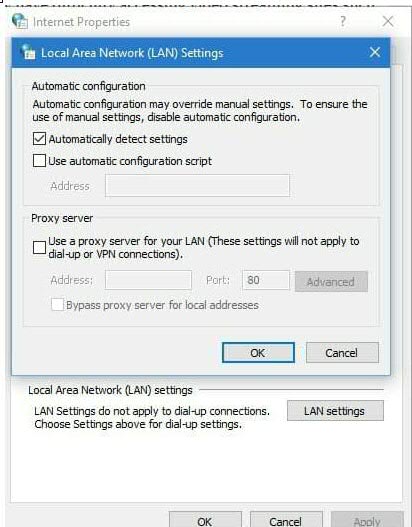Confirm LAN Settings with the OK button
This screenshot has height=527, width=412.
(x=258, y=353)
